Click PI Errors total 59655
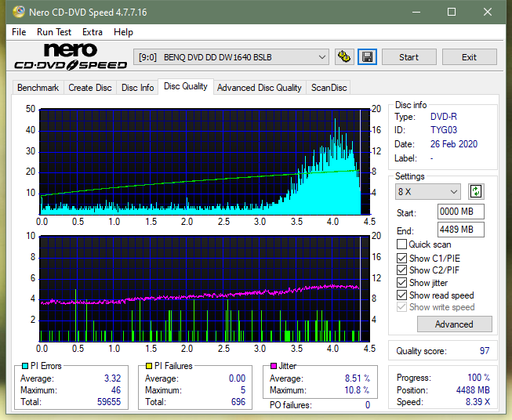512x420 pixels. click(x=109, y=402)
